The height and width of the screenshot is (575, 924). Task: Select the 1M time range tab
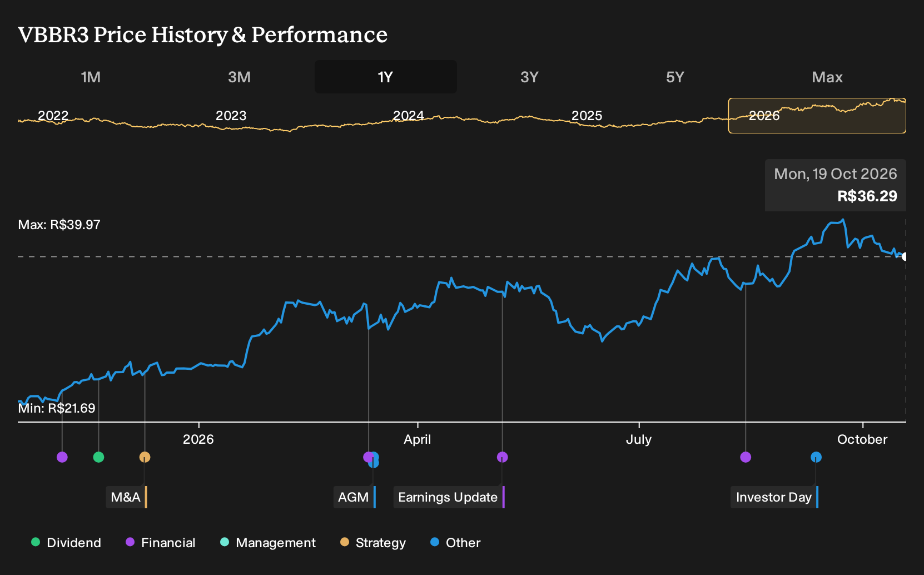point(91,77)
